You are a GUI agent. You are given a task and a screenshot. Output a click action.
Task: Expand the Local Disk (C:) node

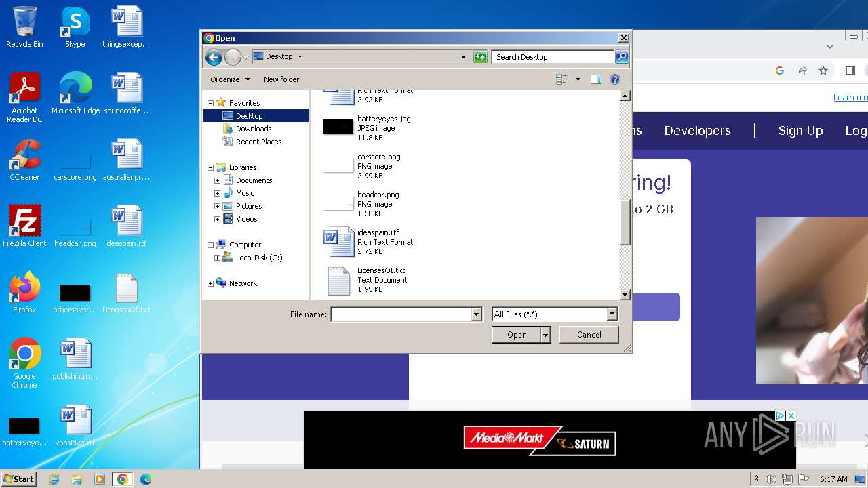(x=217, y=258)
